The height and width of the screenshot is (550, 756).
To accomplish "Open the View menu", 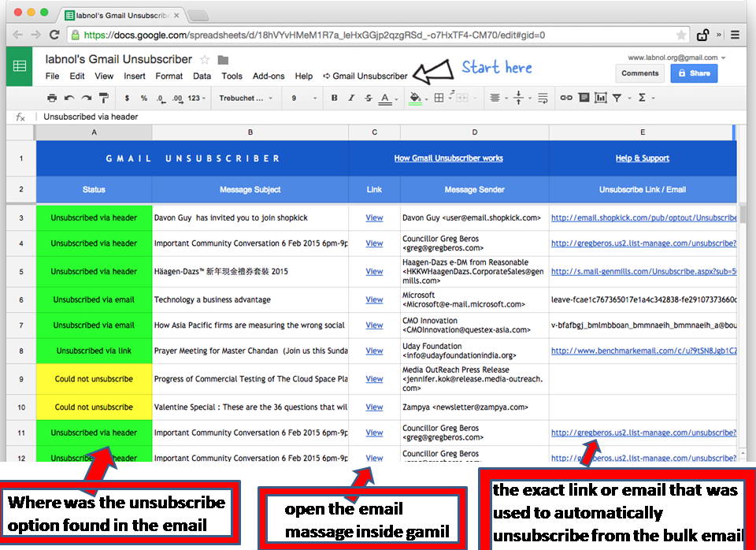I will pos(104,76).
